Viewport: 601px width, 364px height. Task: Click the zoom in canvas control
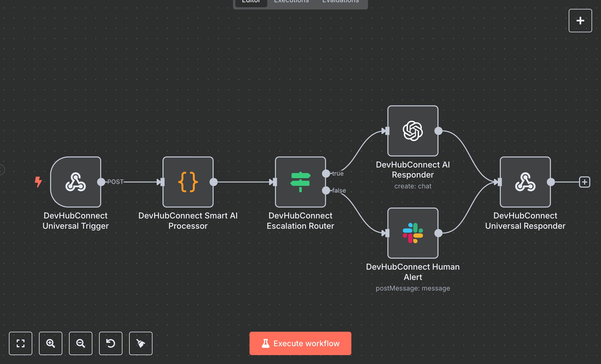(x=51, y=343)
